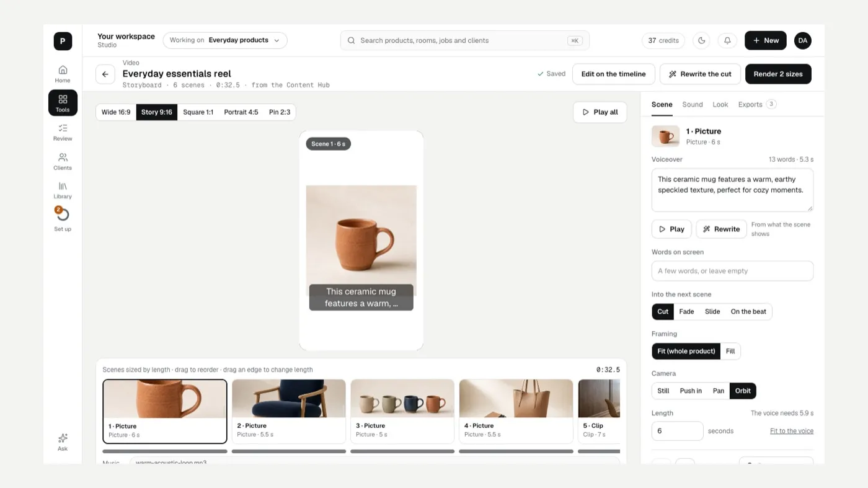Open the Home sidebar section
The width and height of the screenshot is (868, 488).
pos(63,74)
